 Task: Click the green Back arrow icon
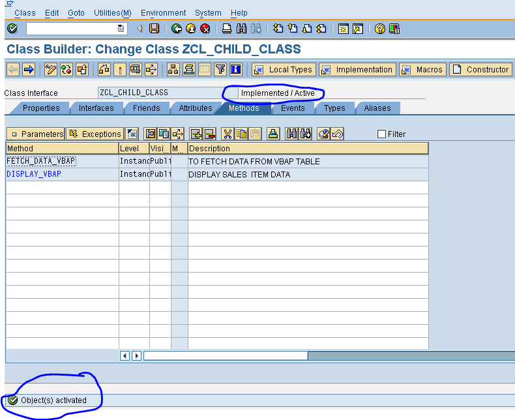click(x=177, y=29)
